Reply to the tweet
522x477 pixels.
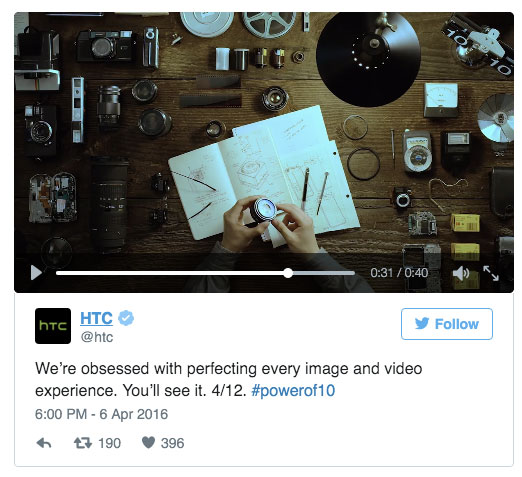pyautogui.click(x=44, y=443)
